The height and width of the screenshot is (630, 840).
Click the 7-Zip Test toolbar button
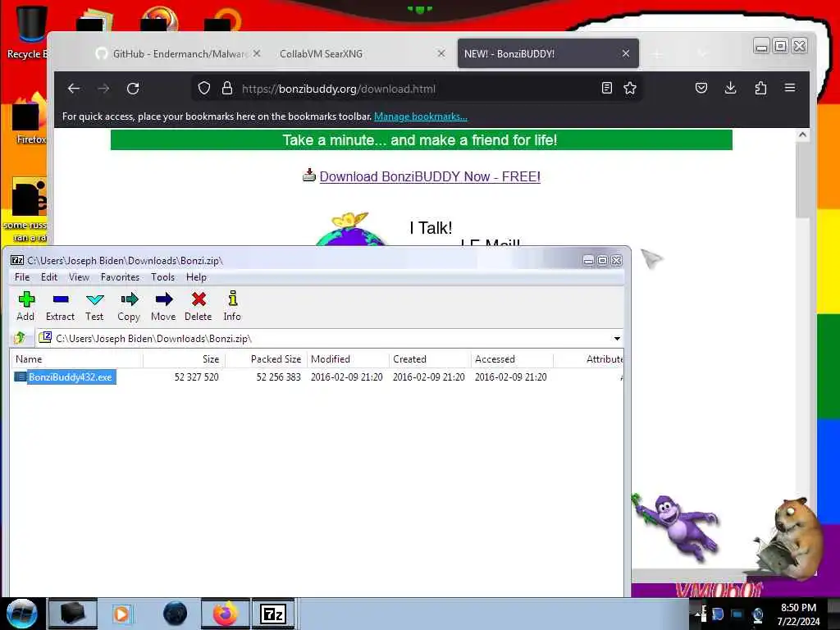[94, 307]
